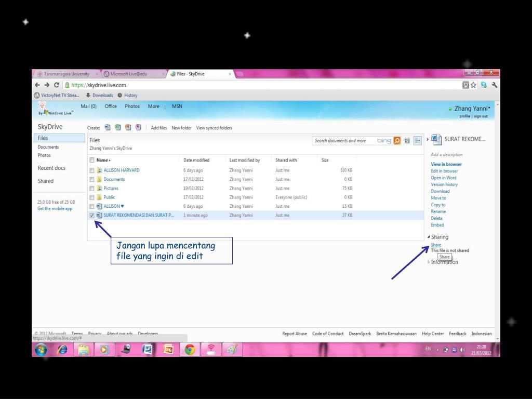
Task: Create a new Word document
Action: [107, 128]
